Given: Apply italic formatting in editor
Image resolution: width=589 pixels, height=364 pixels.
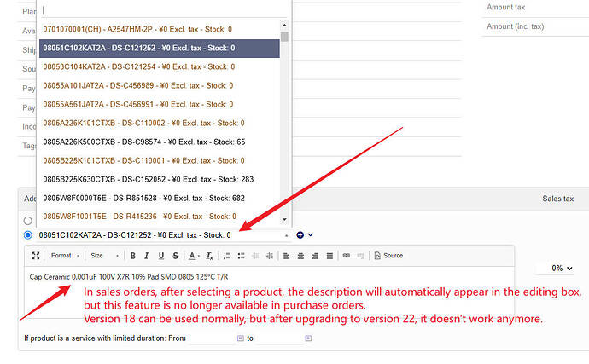Looking at the screenshot, I should click(147, 255).
